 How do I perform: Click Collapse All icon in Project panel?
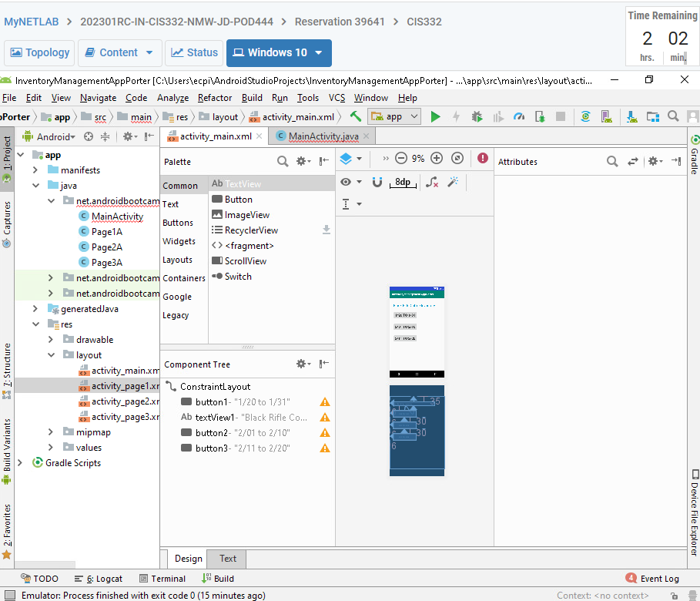coord(105,136)
